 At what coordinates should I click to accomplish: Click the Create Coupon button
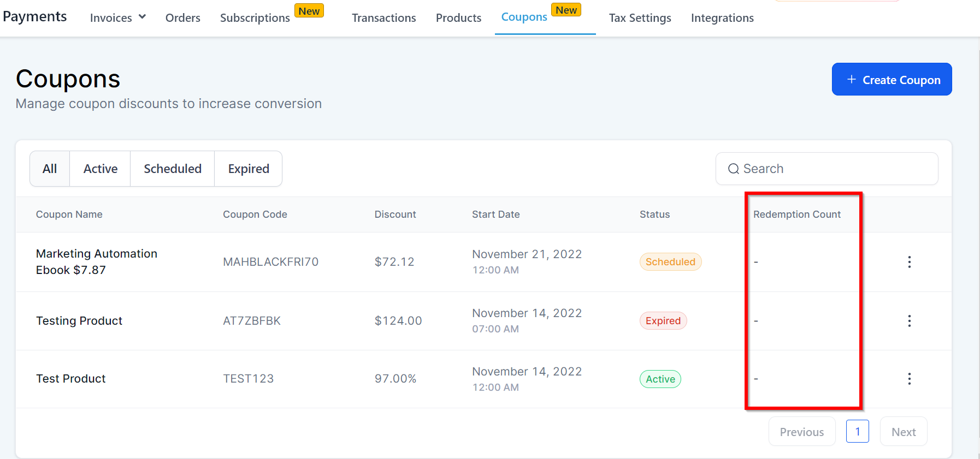[x=892, y=79]
